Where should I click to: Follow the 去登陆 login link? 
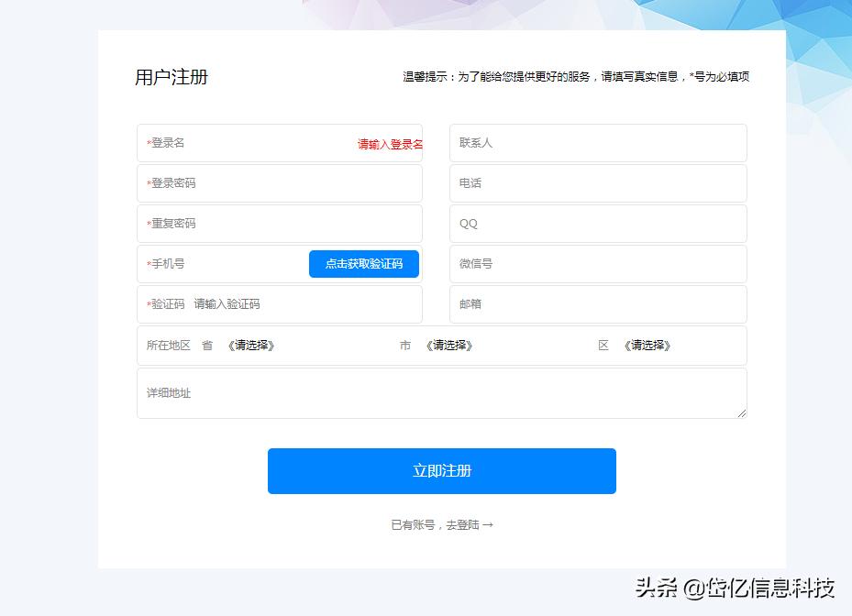[469, 523]
